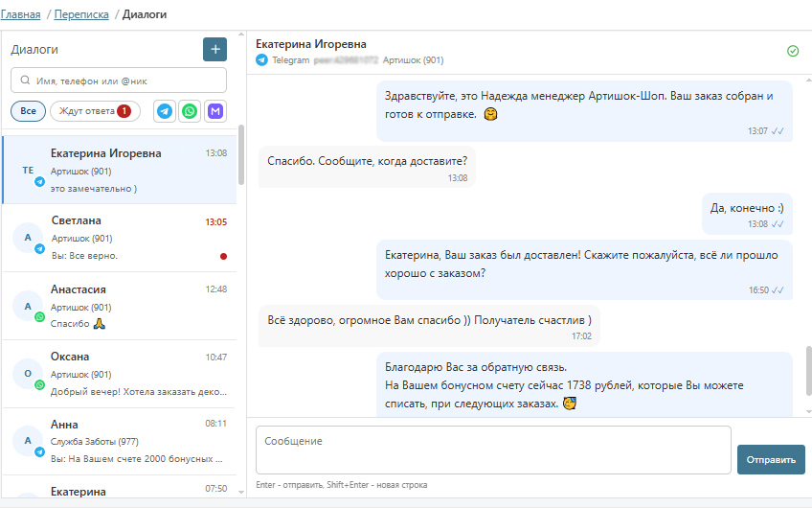Click Telegram icon in chat header
Image resolution: width=812 pixels, height=508 pixels.
point(262,60)
